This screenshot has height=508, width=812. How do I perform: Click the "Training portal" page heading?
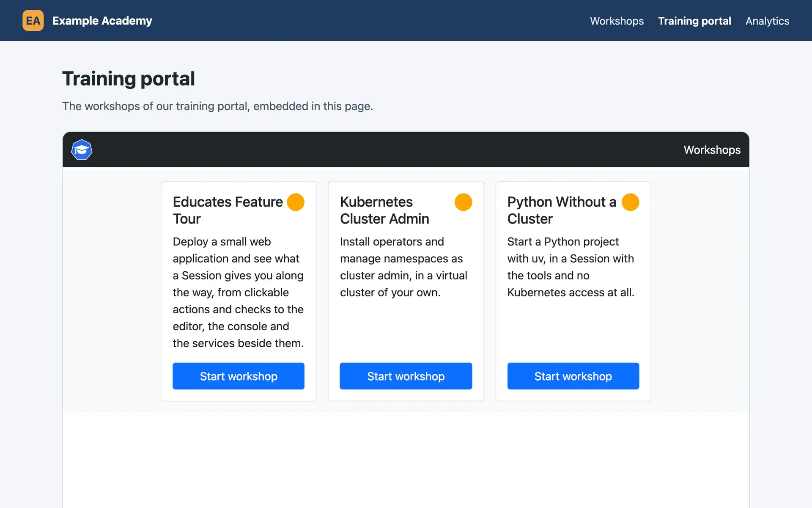[129, 79]
